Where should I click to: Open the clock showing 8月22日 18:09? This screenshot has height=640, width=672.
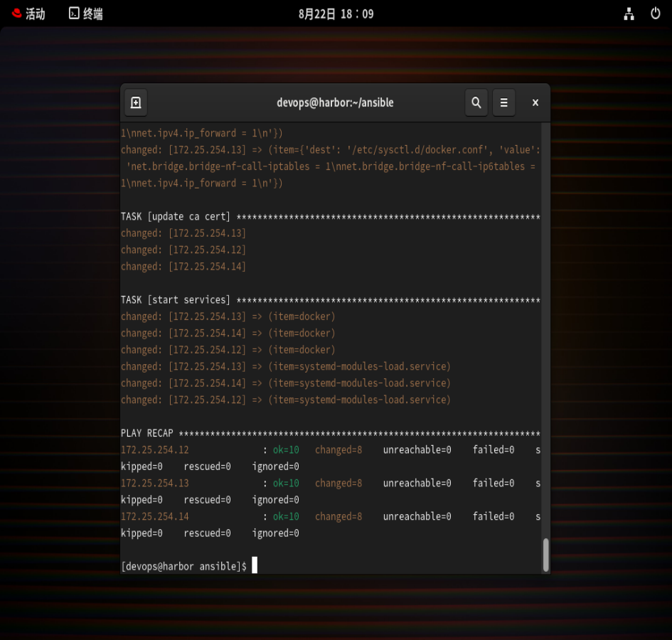tap(336, 14)
